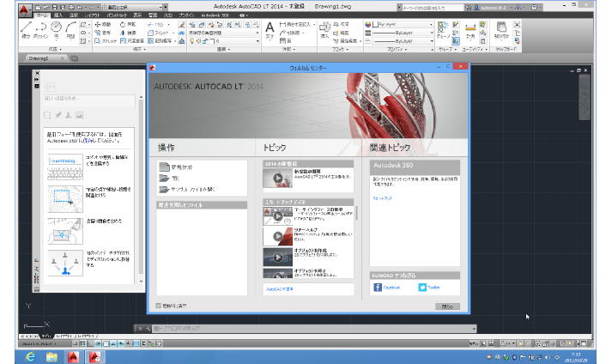Toggle the show-at-startup checkbox in Welcome dialog
This screenshot has height=364, width=612.
158,306
